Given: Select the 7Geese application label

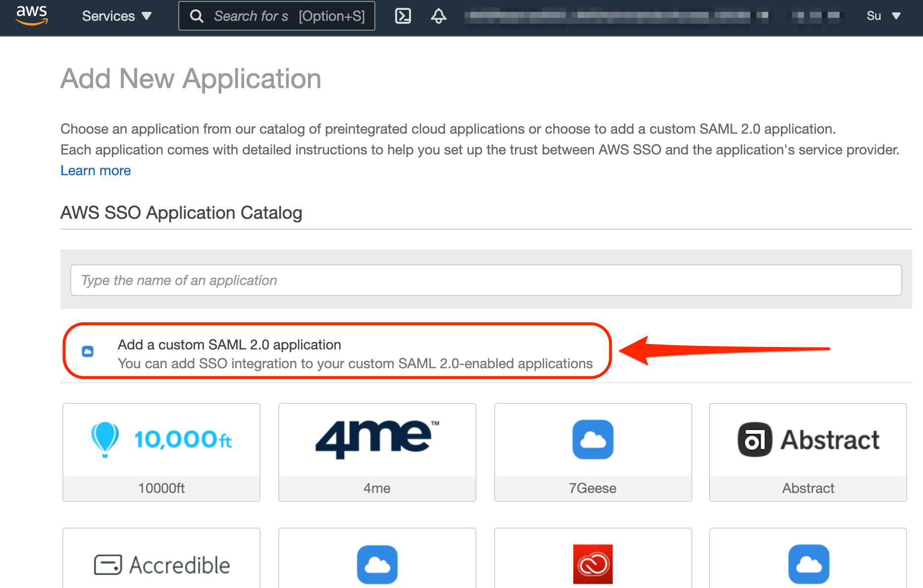Looking at the screenshot, I should 593,488.
